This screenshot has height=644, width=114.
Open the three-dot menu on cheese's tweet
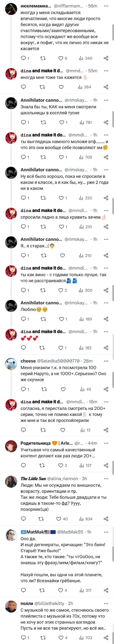tap(106, 361)
